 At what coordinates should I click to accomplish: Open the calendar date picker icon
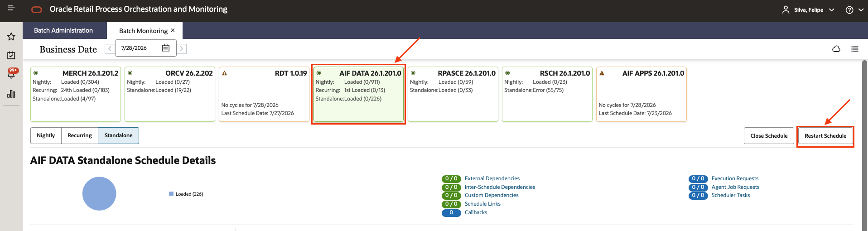pyautogui.click(x=166, y=48)
